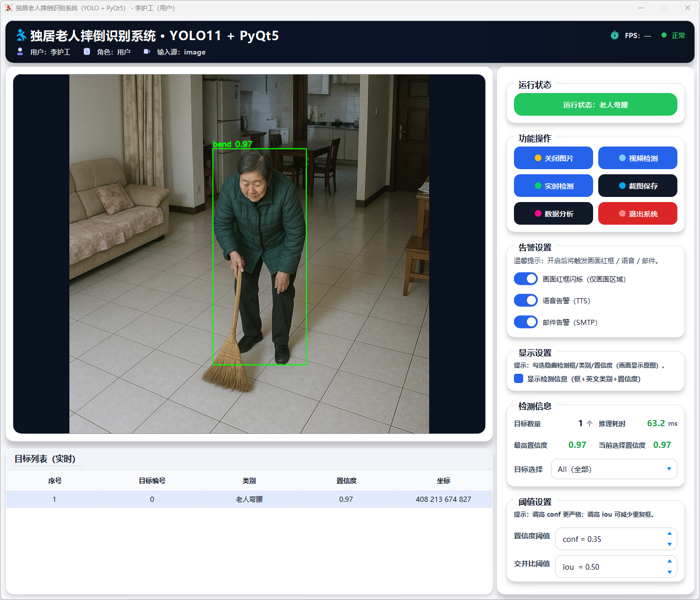This screenshot has width=700, height=600.
Task: Click the green status dot indicator
Action: (x=664, y=35)
